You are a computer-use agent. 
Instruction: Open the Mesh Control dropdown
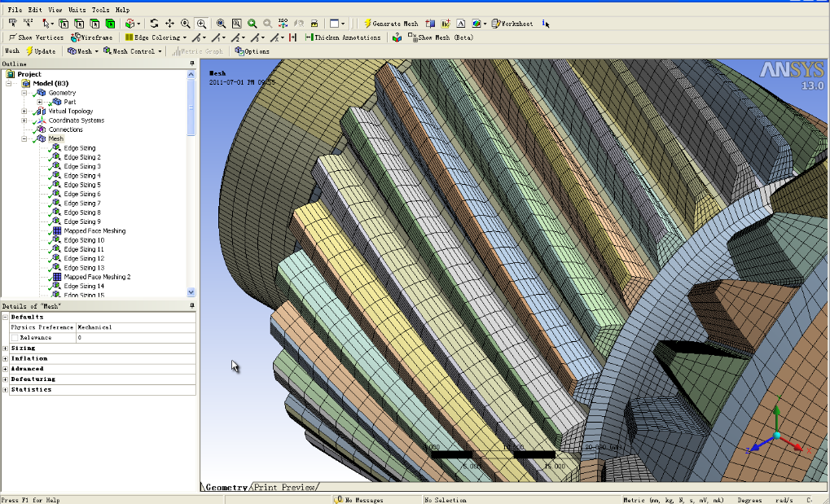tap(132, 51)
